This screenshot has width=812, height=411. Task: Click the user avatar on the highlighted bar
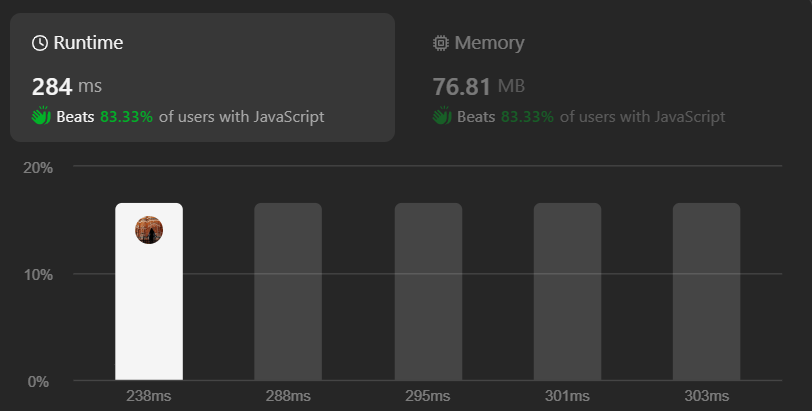149,230
